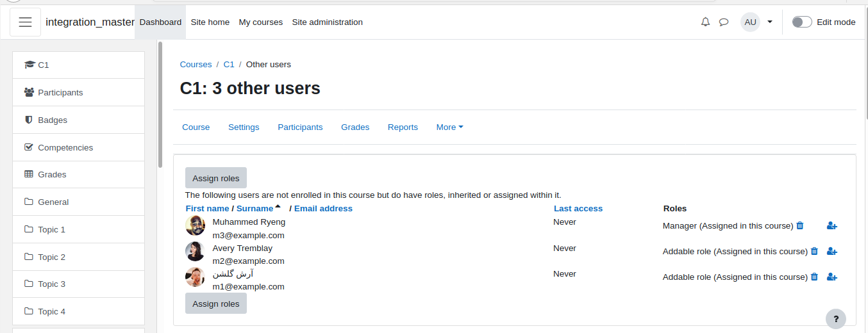The width and height of the screenshot is (868, 333).
Task: Open the hamburger side panel menu
Action: point(26,22)
